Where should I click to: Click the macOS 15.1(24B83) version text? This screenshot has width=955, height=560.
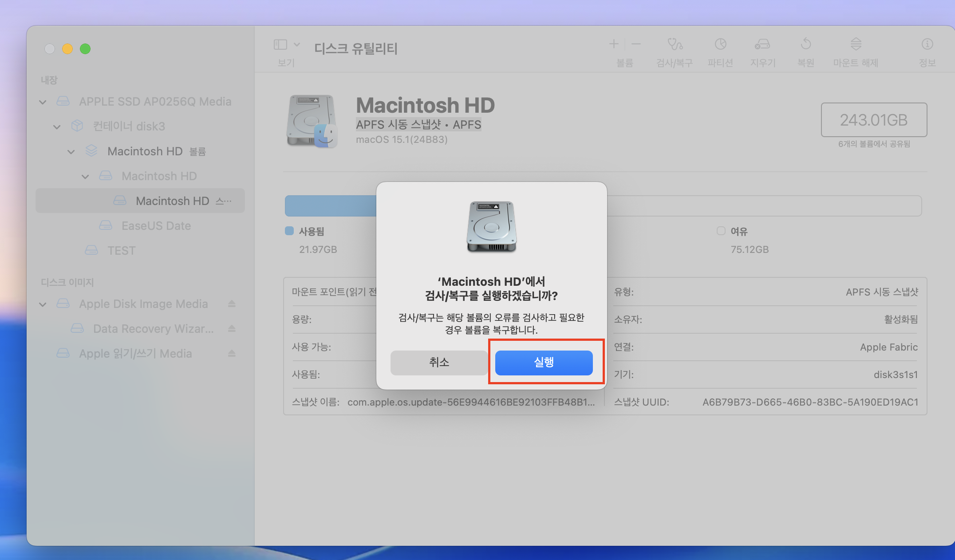click(402, 139)
